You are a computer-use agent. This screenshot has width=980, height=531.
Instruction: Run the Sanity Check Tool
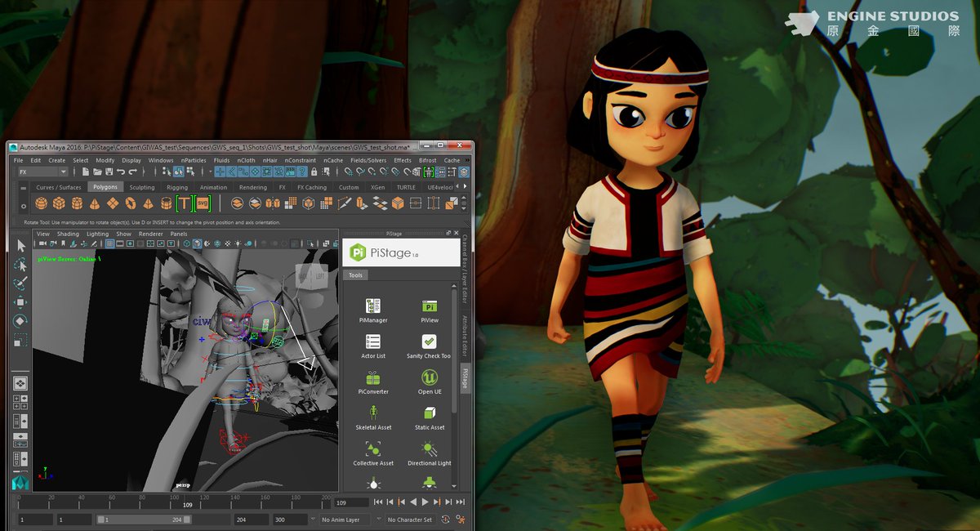point(430,346)
